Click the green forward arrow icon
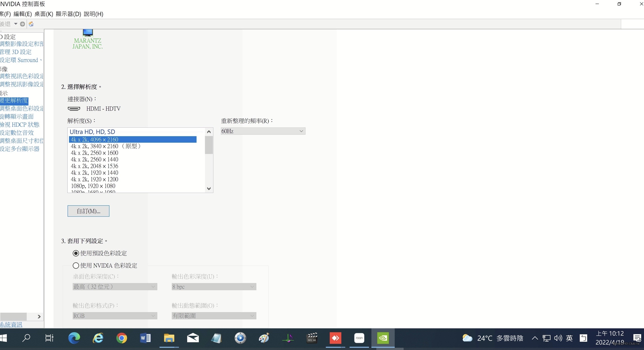The image size is (644, 350). click(x=23, y=24)
